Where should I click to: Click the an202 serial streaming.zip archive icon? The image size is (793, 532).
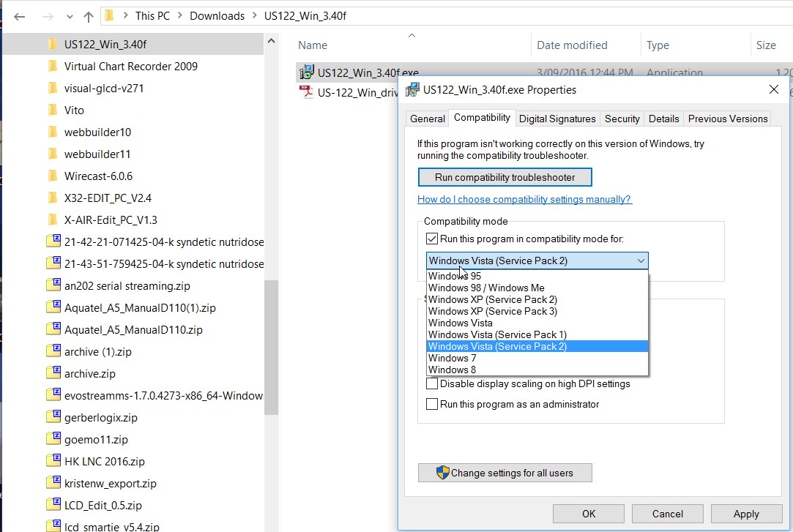[x=53, y=285]
